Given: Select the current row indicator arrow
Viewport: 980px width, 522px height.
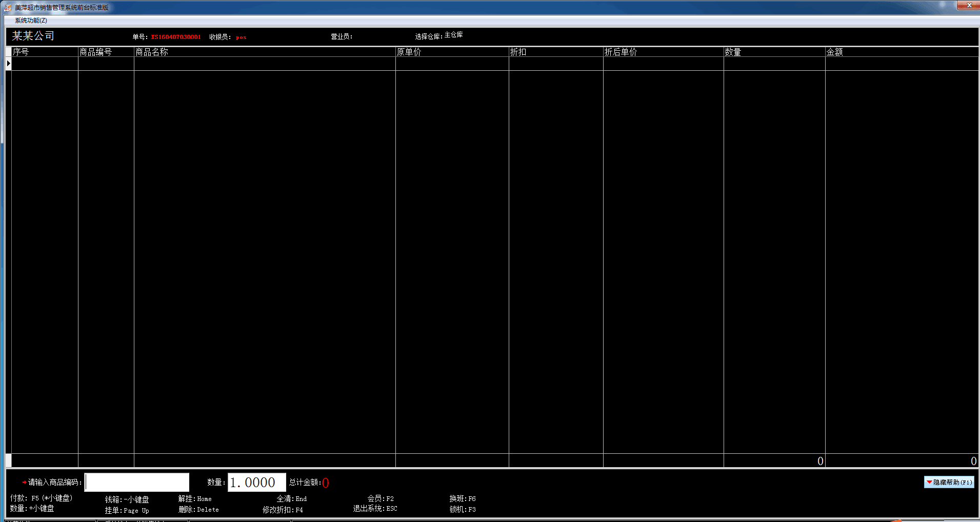Looking at the screenshot, I should pos(8,64).
